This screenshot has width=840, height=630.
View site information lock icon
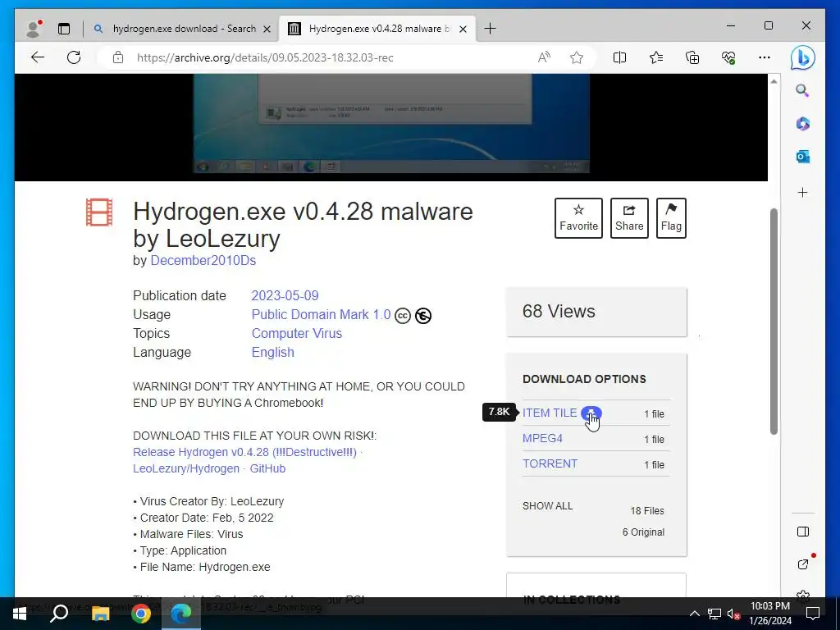click(118, 57)
